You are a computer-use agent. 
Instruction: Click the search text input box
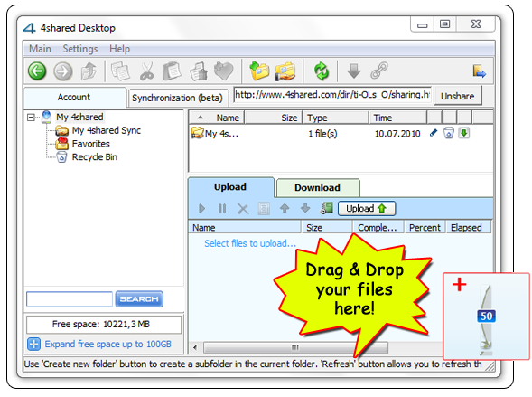coord(70,299)
